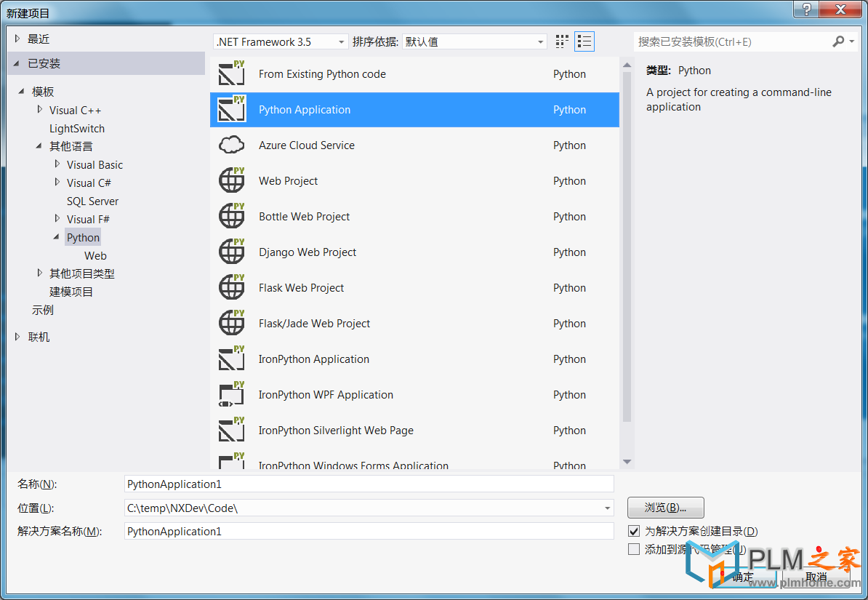Expand the Visual F# node arrow
868x600 pixels.
(57, 219)
